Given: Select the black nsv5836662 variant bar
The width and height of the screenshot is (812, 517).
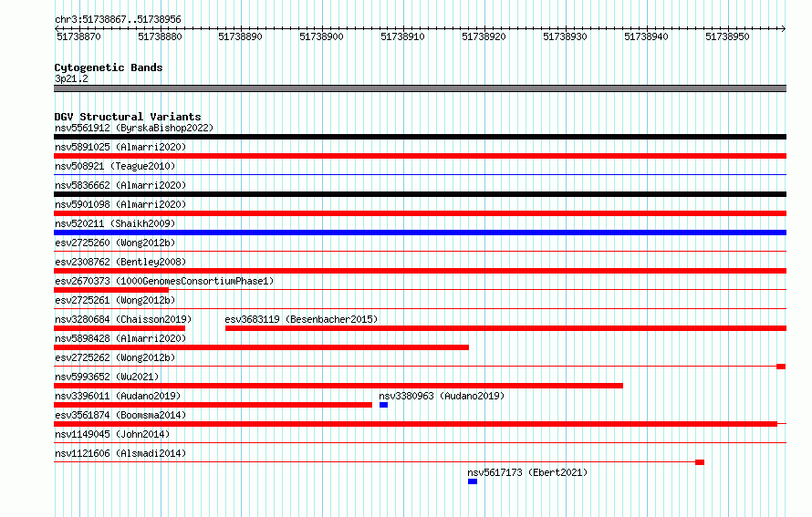Looking at the screenshot, I should click(420, 194).
